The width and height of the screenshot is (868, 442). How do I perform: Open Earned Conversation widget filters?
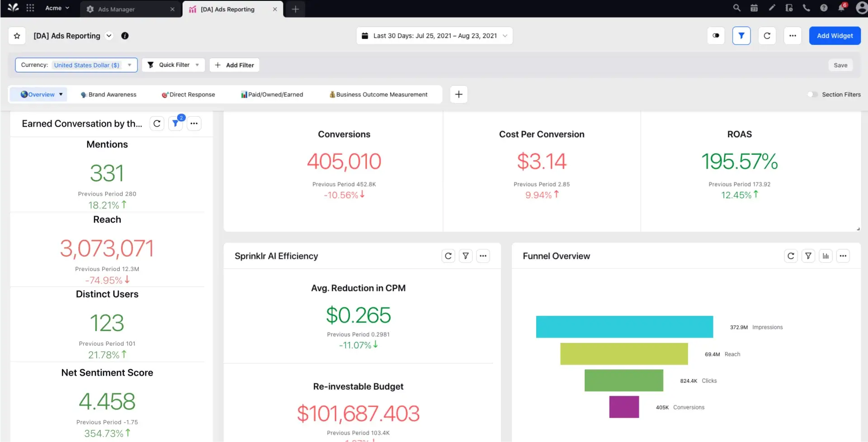click(x=175, y=124)
